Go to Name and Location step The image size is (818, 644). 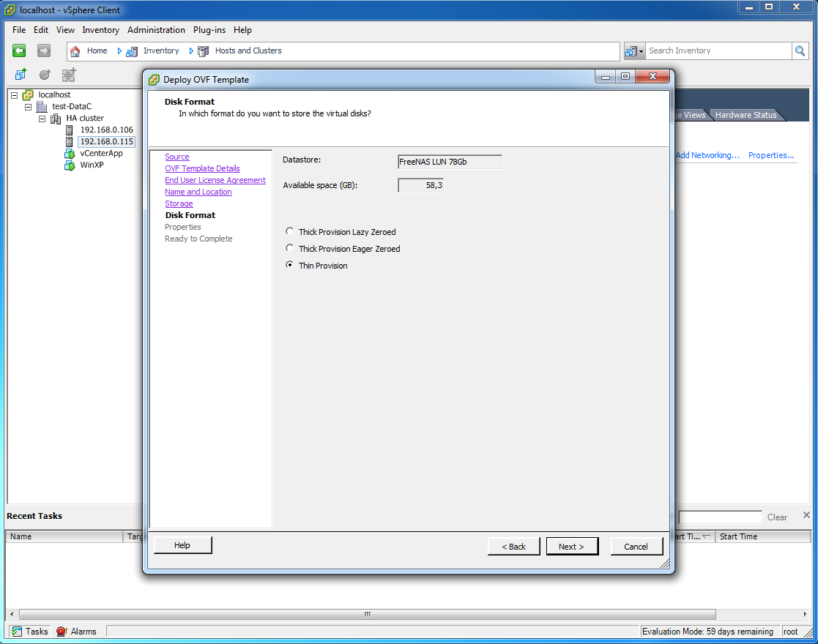click(x=198, y=192)
